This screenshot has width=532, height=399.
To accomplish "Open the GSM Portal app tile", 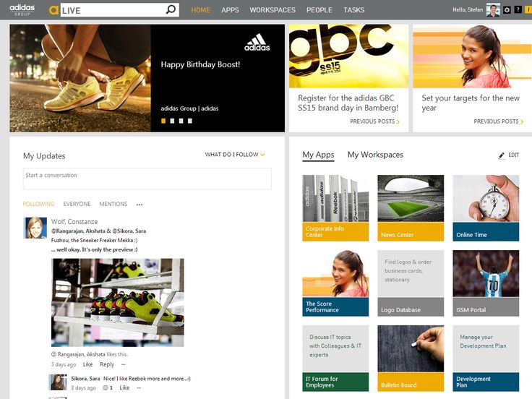I will point(486,283).
